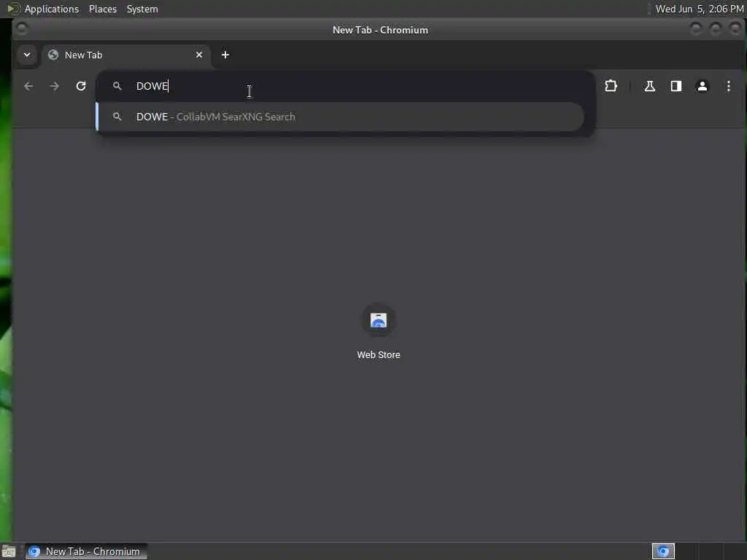Click the Web Store label text
The image size is (747, 560).
click(x=379, y=355)
